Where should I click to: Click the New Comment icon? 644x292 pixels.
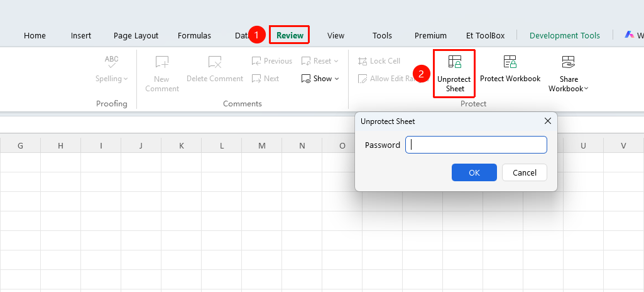coord(162,62)
